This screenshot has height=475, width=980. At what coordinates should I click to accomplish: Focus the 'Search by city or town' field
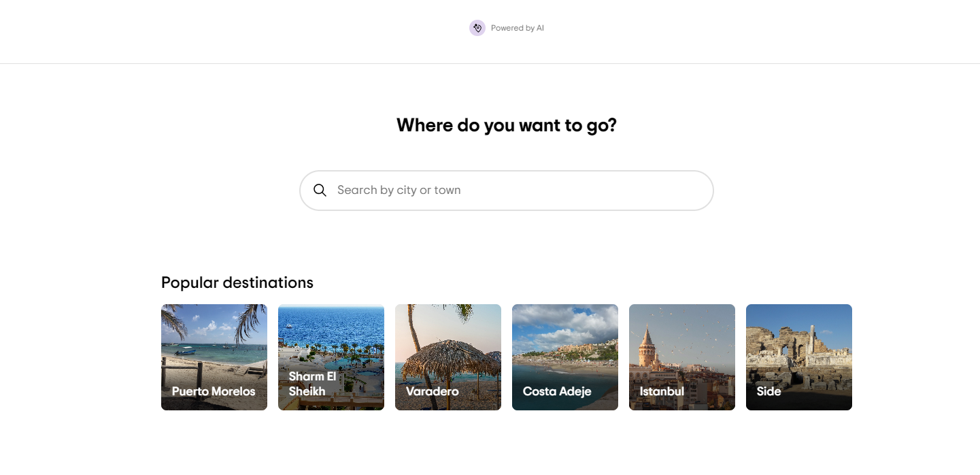click(517, 191)
